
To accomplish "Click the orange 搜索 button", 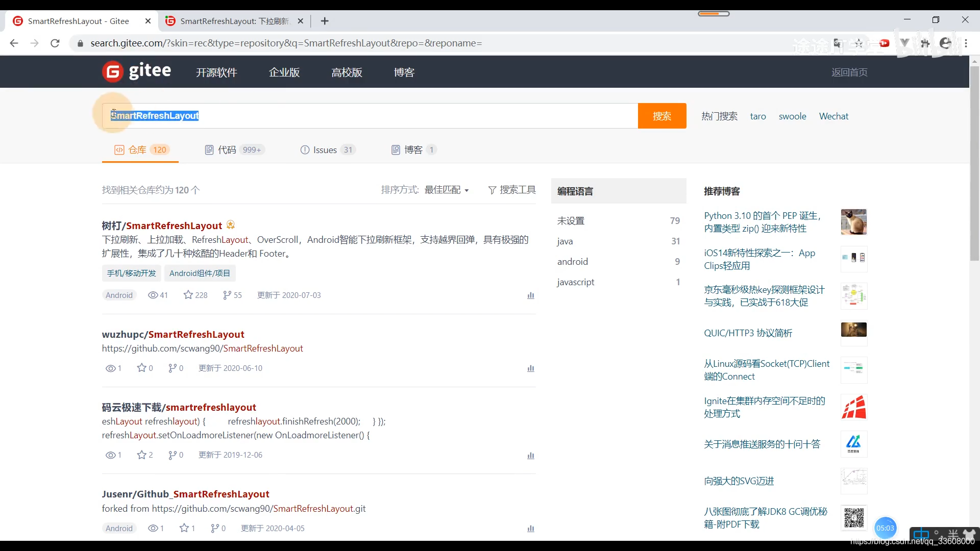I will (662, 116).
